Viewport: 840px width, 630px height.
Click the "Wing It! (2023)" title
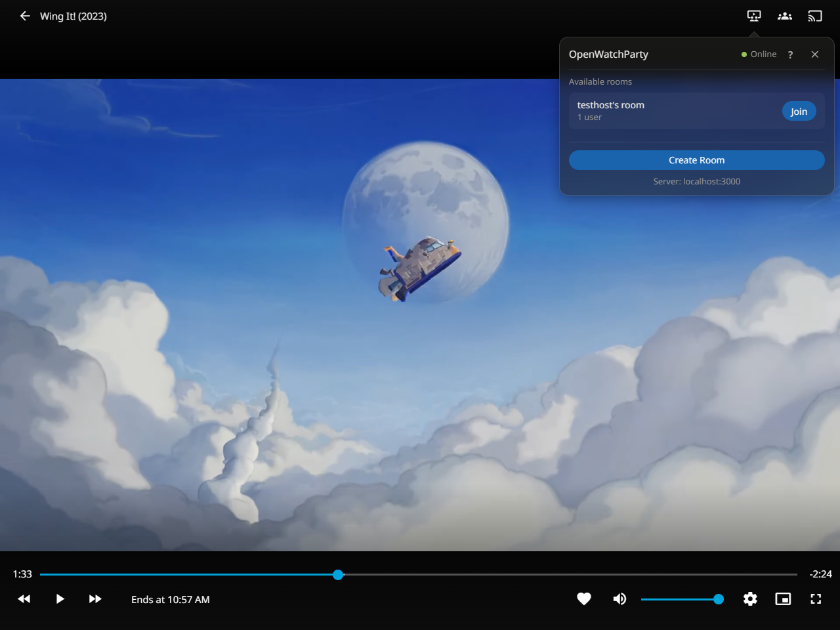[73, 16]
